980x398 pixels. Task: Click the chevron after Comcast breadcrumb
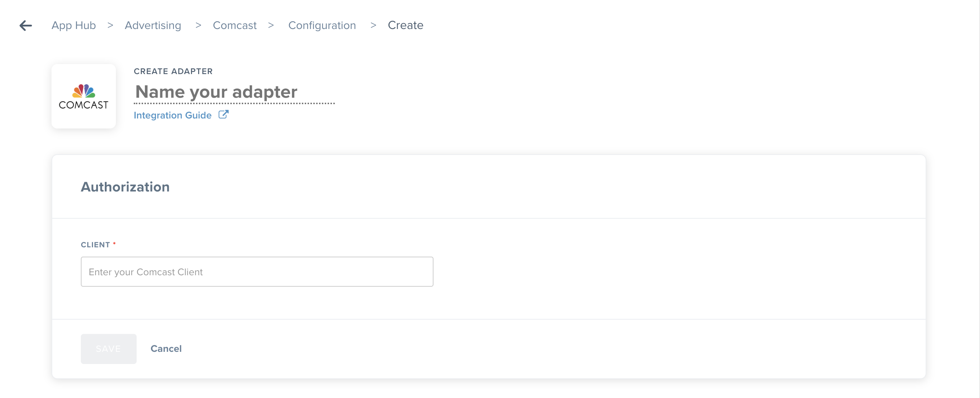pyautogui.click(x=271, y=25)
